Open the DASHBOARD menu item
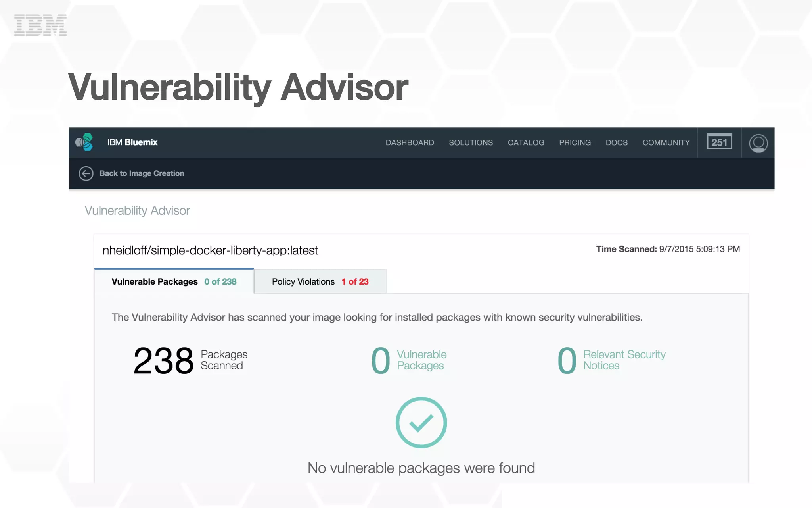The width and height of the screenshot is (812, 508). (410, 142)
